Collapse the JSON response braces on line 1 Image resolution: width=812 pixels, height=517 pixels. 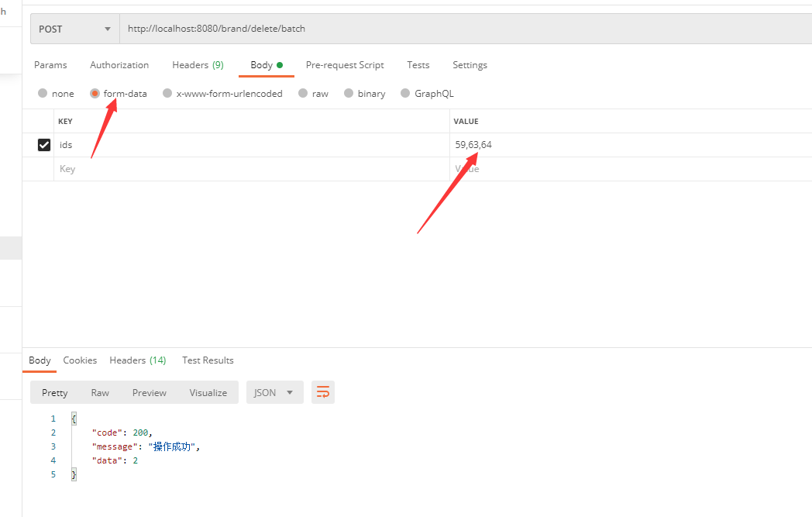pyautogui.click(x=73, y=418)
